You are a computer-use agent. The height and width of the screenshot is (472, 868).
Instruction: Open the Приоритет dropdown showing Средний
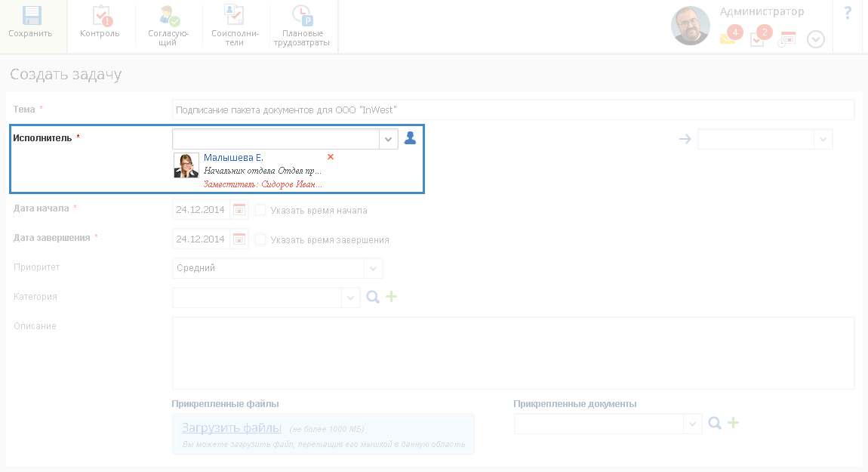pos(373,268)
